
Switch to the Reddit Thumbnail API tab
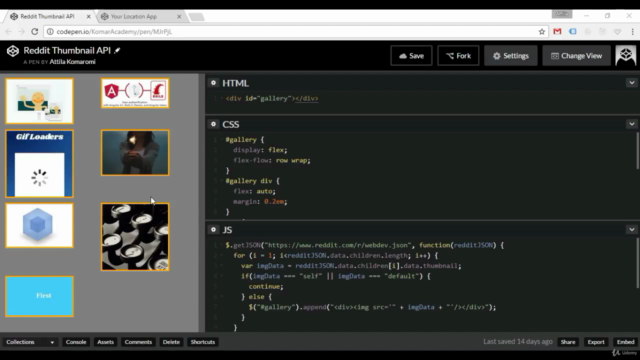48,17
